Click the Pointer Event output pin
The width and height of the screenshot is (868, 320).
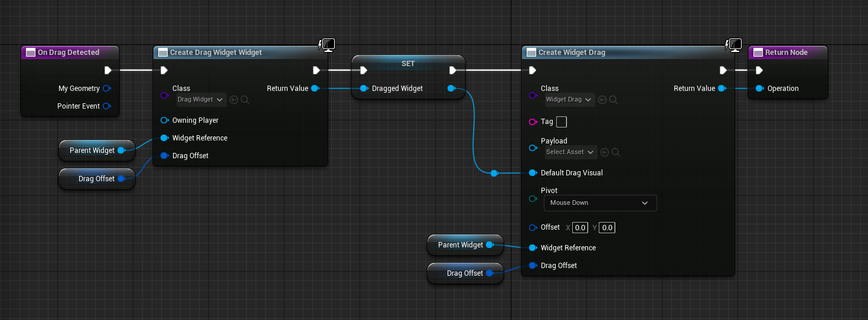[106, 106]
